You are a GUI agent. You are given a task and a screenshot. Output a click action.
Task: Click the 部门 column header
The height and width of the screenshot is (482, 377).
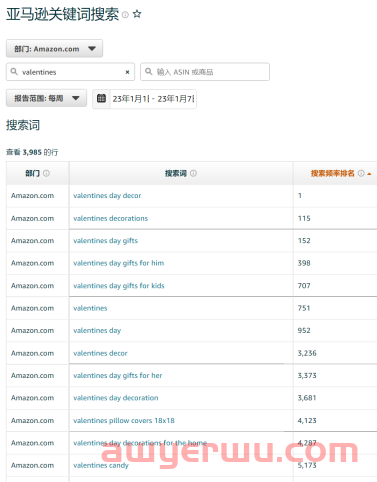33,173
